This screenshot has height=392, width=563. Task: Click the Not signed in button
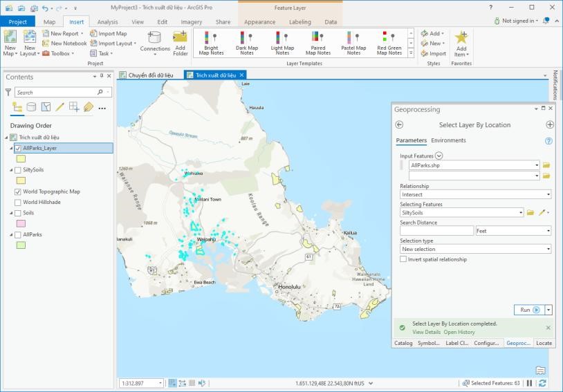coord(516,21)
